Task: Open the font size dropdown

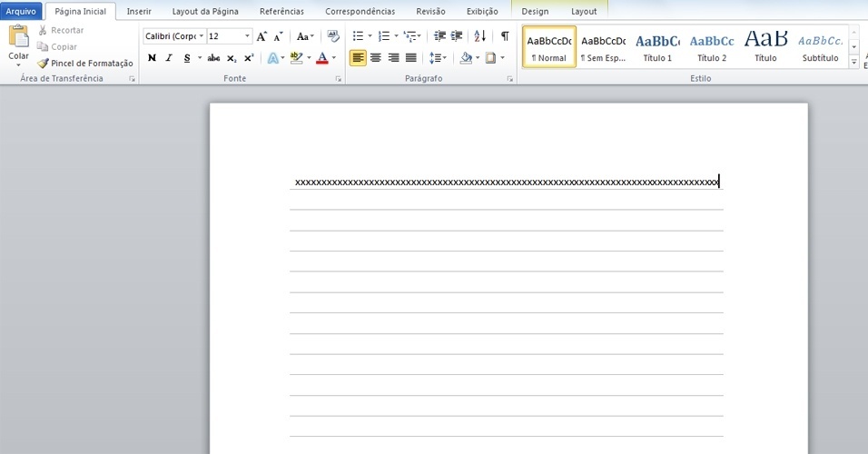Action: 247,36
